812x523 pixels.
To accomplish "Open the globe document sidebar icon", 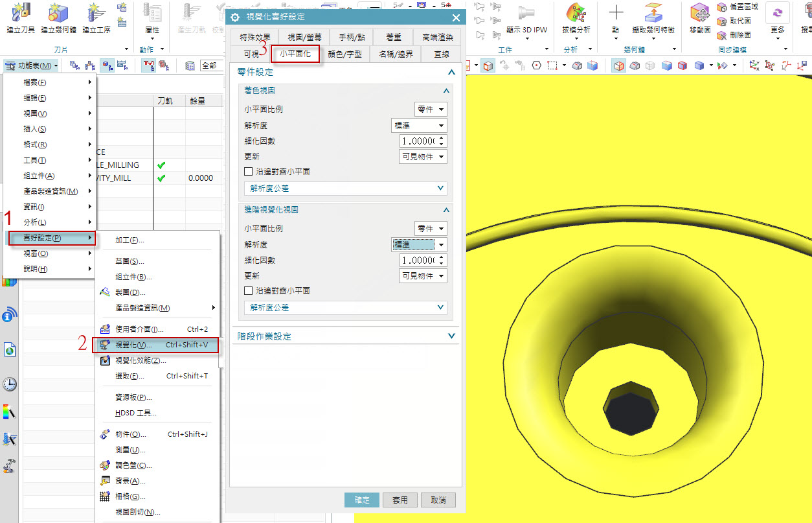I will click(x=10, y=350).
